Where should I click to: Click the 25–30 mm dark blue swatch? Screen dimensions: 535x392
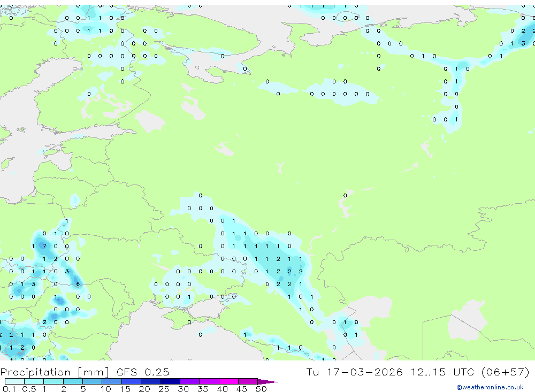click(x=170, y=381)
